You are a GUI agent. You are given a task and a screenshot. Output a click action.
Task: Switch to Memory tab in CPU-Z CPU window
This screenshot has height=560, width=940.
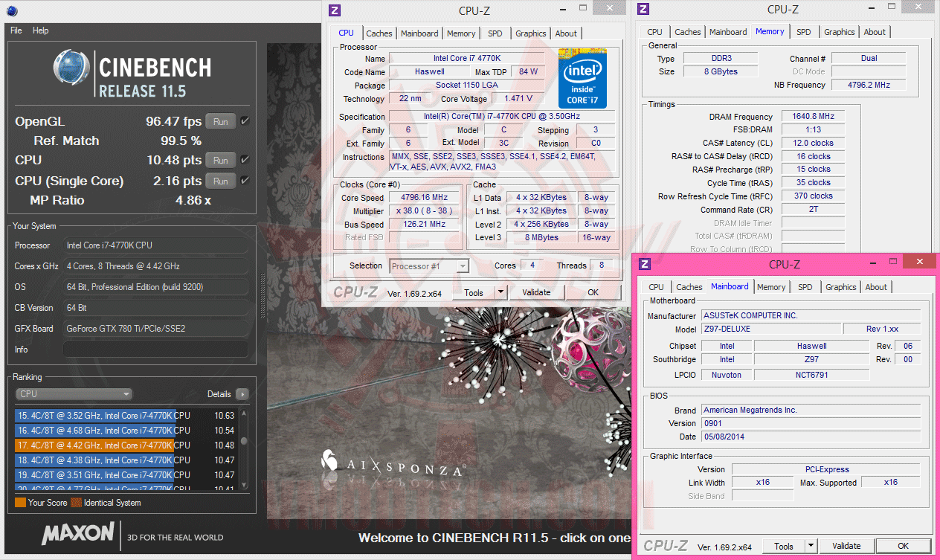tap(461, 33)
